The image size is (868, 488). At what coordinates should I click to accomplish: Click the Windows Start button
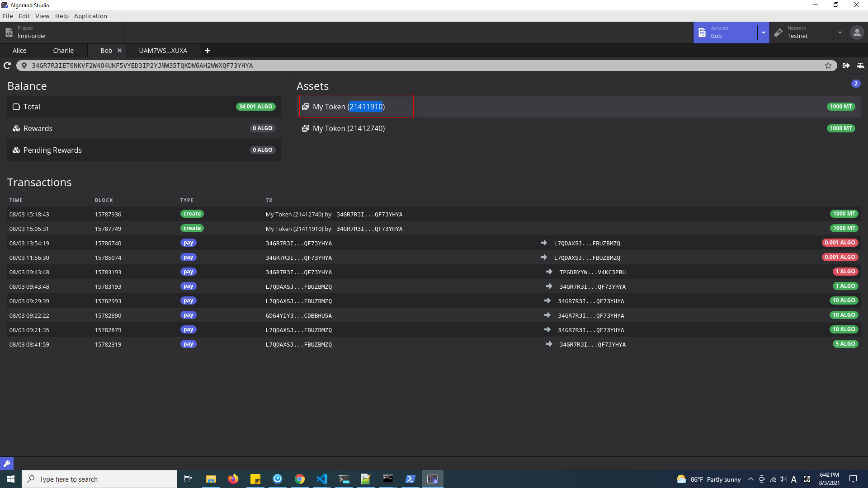[11, 479]
